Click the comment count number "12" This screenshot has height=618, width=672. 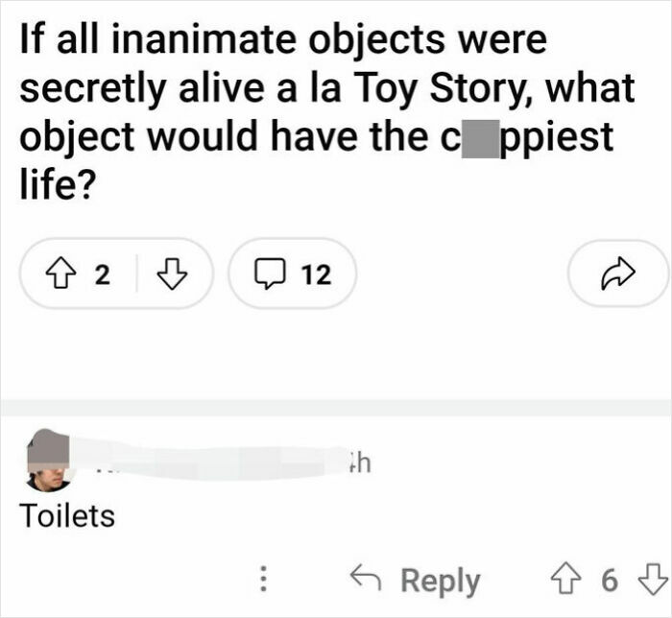[x=316, y=275]
